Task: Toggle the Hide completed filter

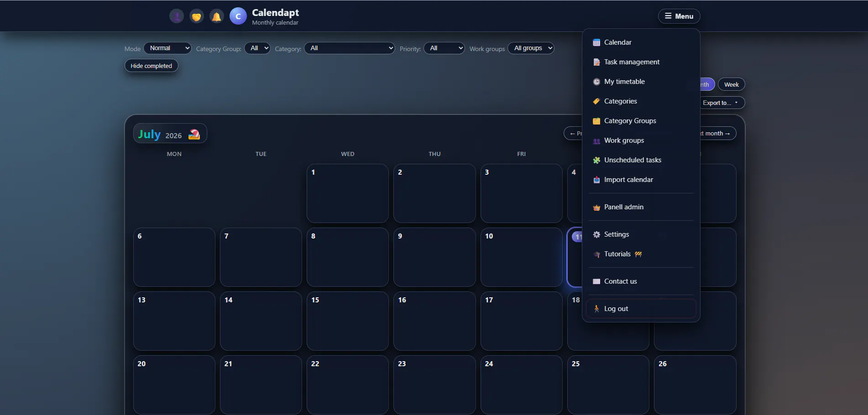Action: (152, 66)
